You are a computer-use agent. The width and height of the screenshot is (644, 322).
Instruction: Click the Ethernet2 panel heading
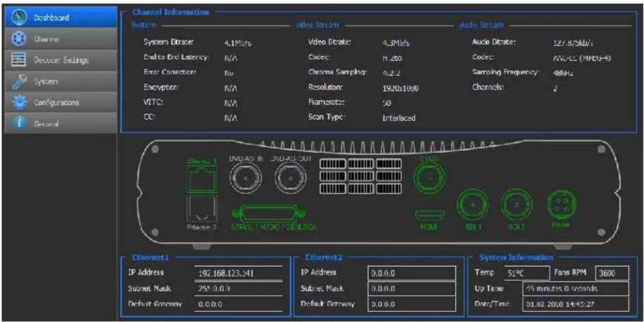pos(324,257)
